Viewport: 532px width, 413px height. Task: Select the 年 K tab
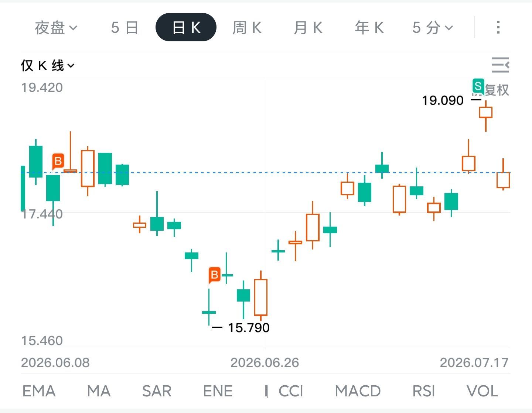click(x=369, y=28)
